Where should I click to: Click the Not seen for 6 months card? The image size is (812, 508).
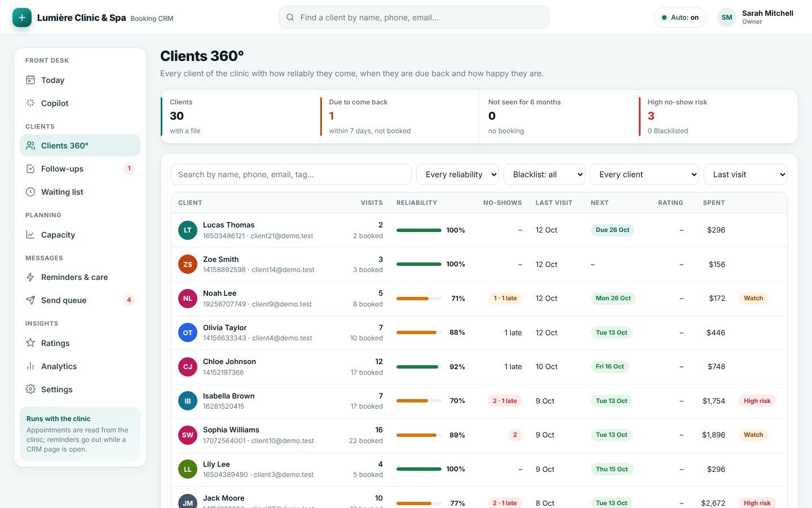[559, 116]
